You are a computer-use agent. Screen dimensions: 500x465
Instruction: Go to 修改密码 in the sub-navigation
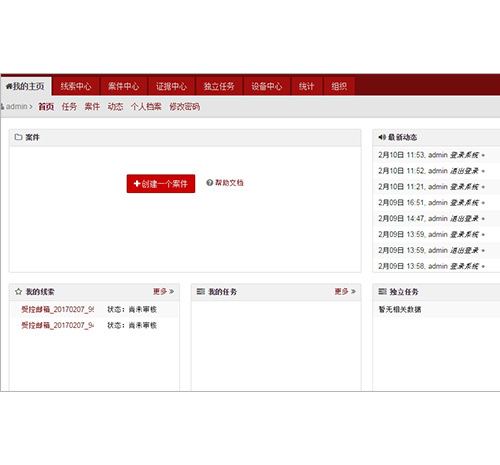click(185, 107)
